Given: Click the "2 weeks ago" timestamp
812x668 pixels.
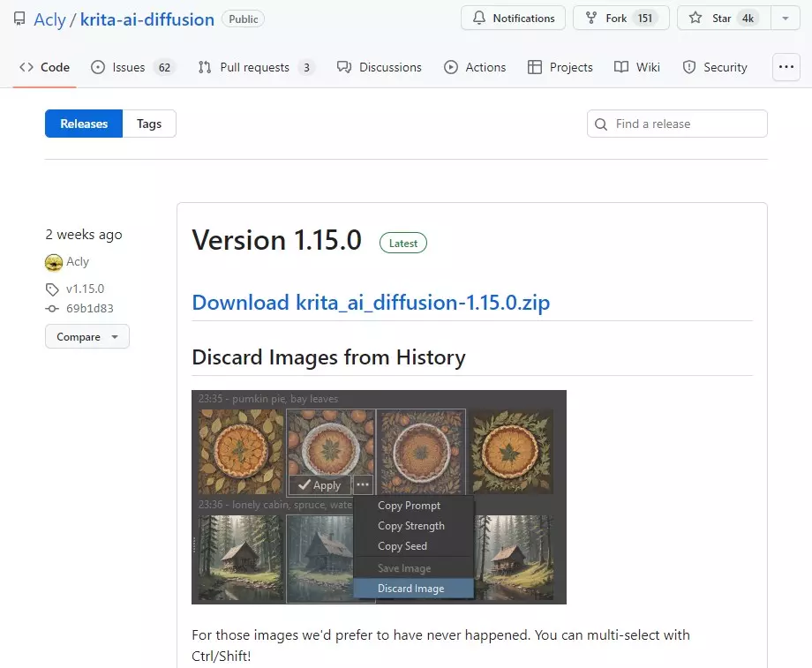Looking at the screenshot, I should coord(84,235).
